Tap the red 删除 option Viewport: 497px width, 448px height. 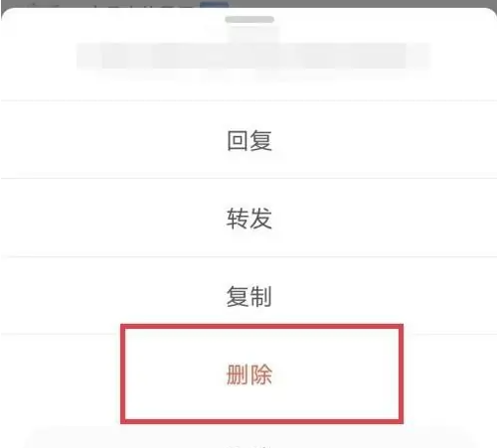248,374
